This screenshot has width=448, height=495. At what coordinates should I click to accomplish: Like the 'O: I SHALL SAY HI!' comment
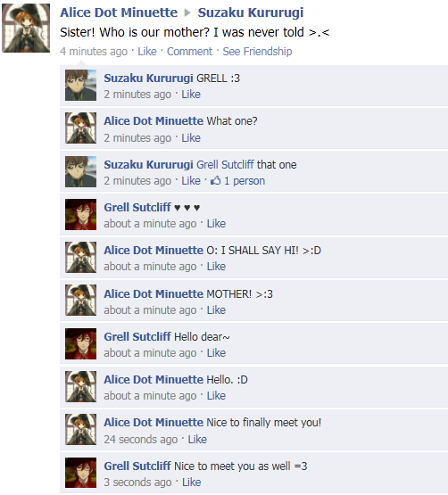tap(216, 266)
